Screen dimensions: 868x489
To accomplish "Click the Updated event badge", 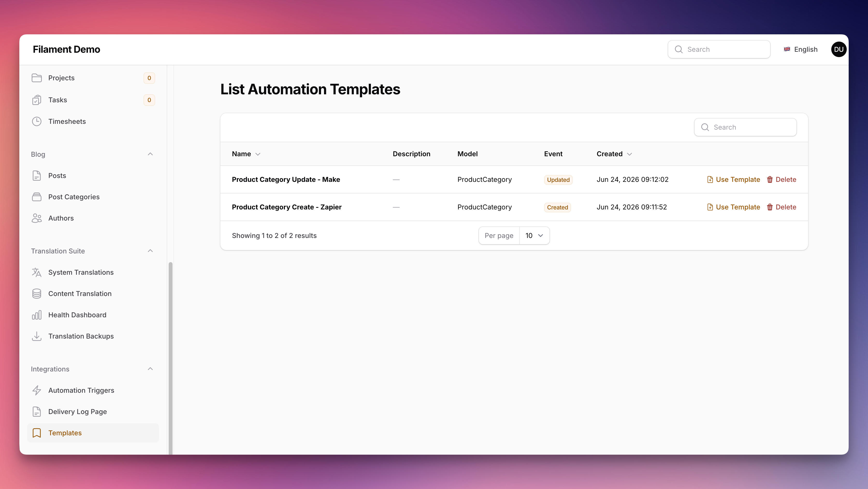I will [x=558, y=180].
